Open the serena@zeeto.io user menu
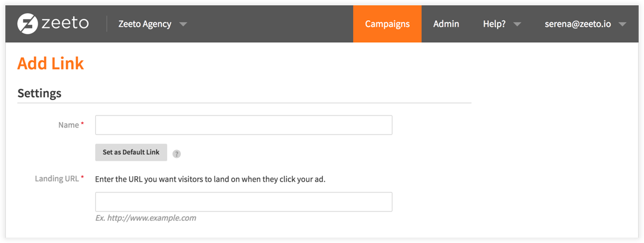The height and width of the screenshot is (243, 644). [x=578, y=24]
